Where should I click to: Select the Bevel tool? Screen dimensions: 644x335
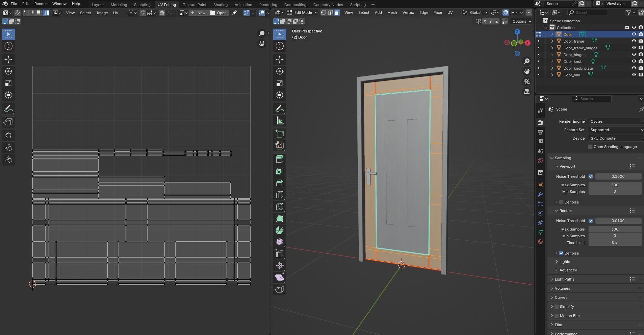pyautogui.click(x=279, y=183)
